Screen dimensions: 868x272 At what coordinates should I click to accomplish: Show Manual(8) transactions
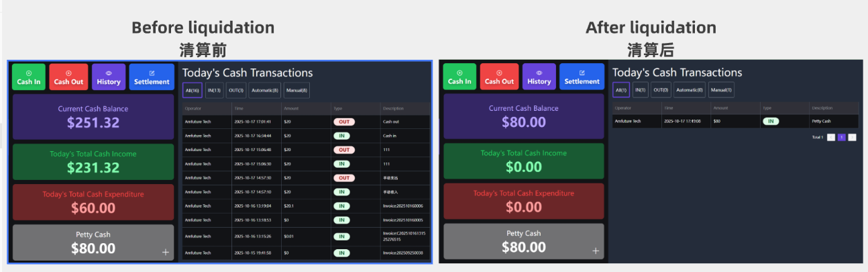point(296,90)
